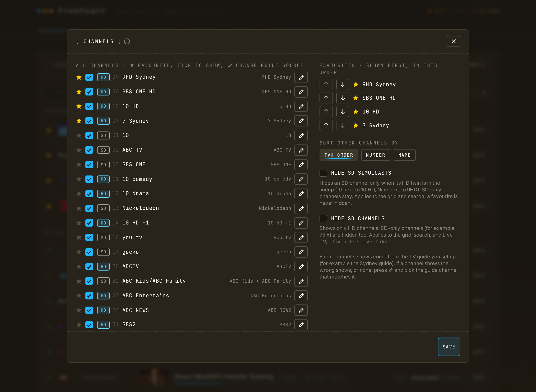Select TVH ORDER sort option

point(339,155)
